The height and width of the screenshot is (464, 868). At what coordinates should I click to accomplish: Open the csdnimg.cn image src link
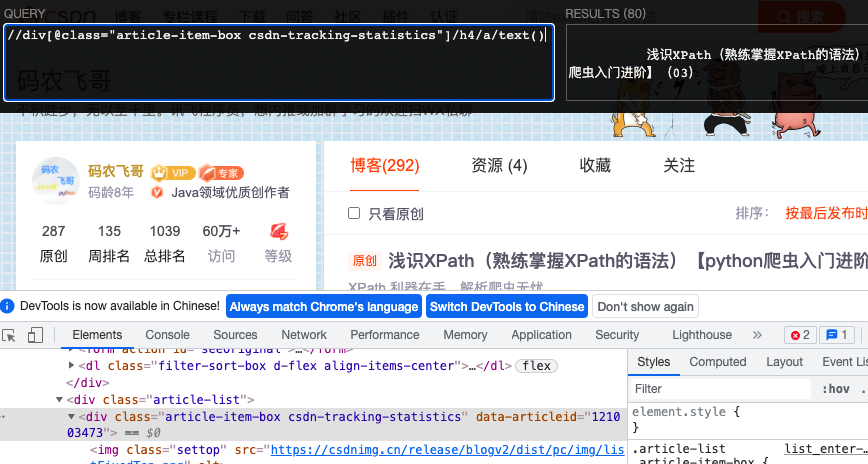pyautogui.click(x=447, y=450)
